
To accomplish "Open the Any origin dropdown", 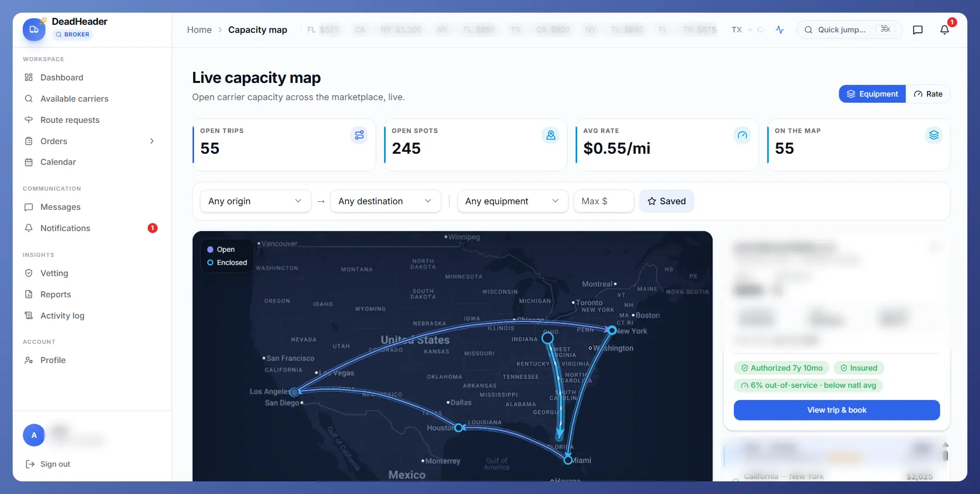I will [x=255, y=201].
